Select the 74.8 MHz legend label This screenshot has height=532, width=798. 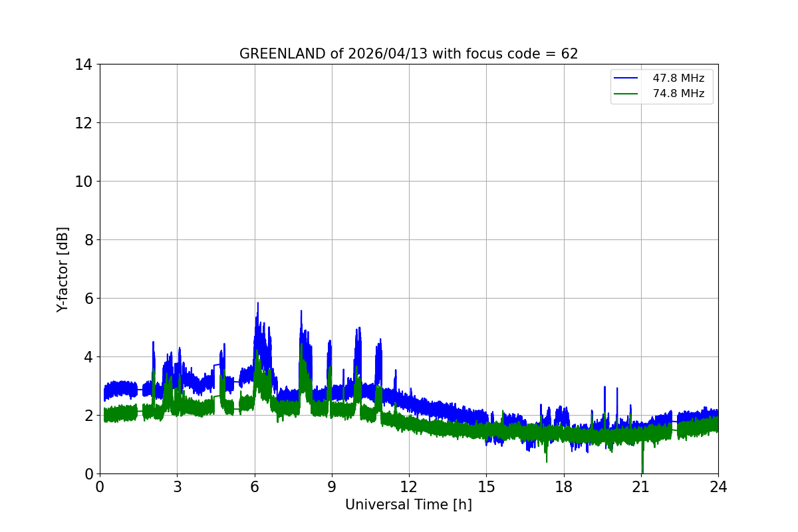(678, 94)
